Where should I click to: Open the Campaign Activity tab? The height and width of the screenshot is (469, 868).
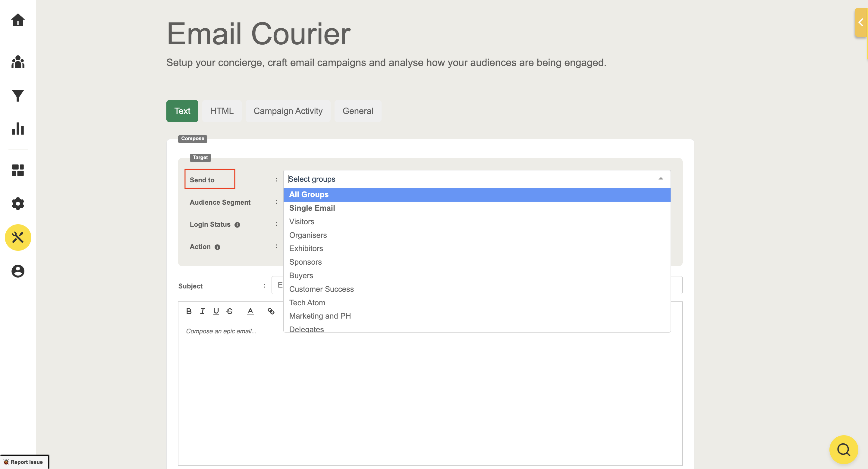pos(288,111)
